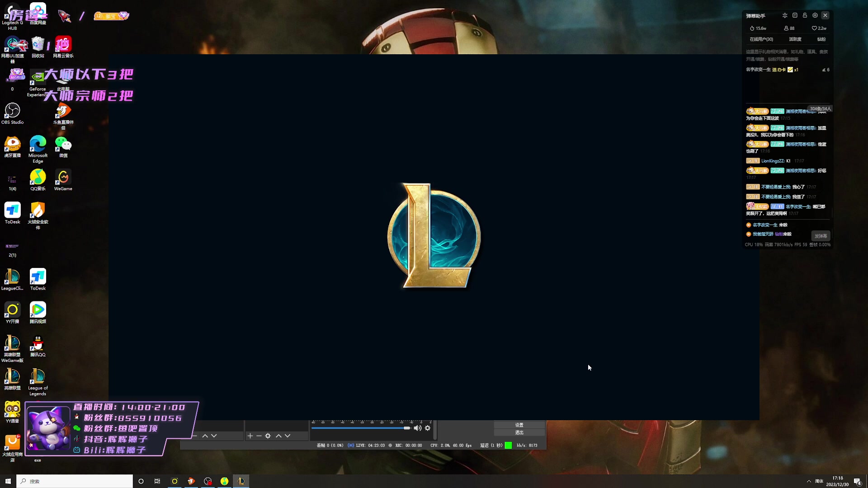
Task: Toggle the lock icon in 弹幕助手 panel
Action: point(805,15)
